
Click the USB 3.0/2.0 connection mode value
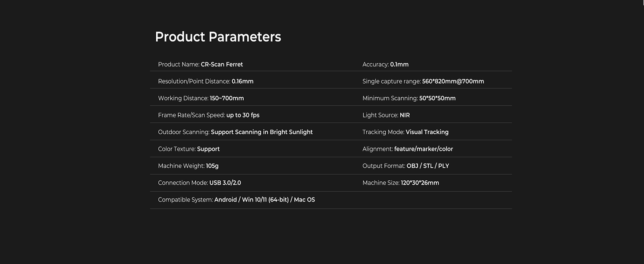click(225, 183)
